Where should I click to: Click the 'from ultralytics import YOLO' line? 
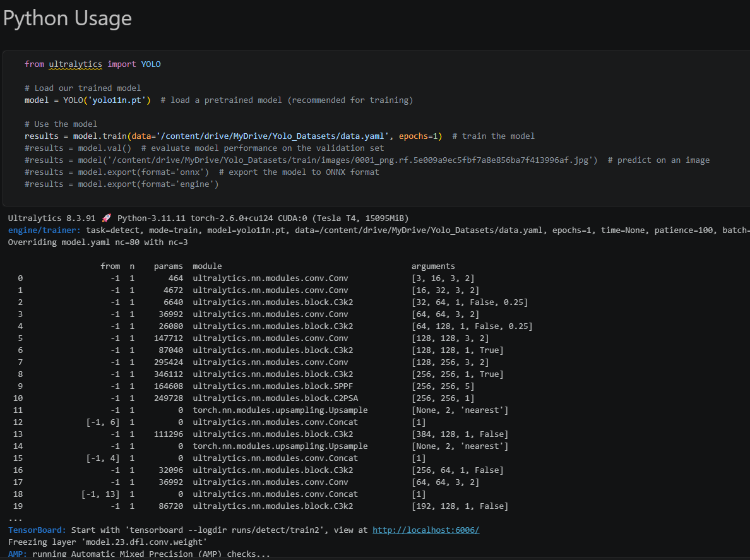[93, 64]
